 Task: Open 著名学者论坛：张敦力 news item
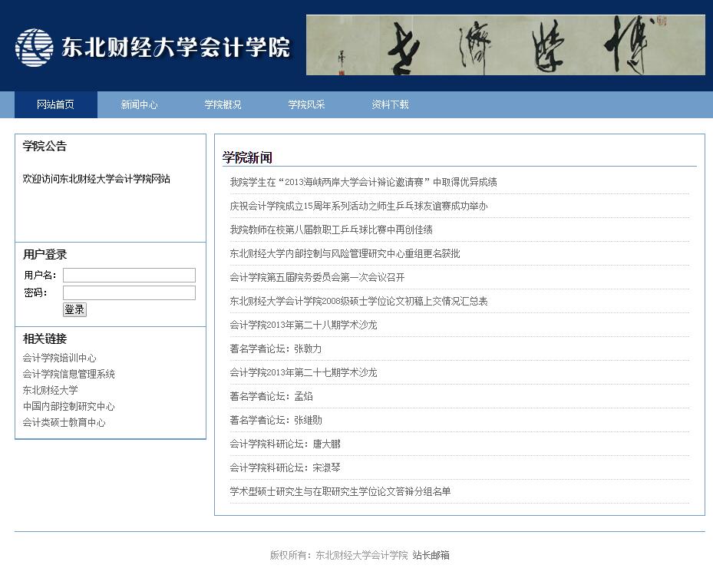(x=276, y=349)
